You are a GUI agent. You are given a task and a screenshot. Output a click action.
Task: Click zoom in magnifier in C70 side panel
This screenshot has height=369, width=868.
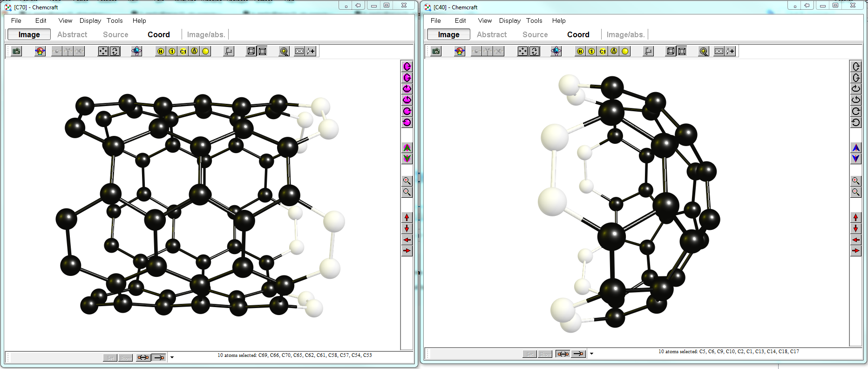coord(407,181)
